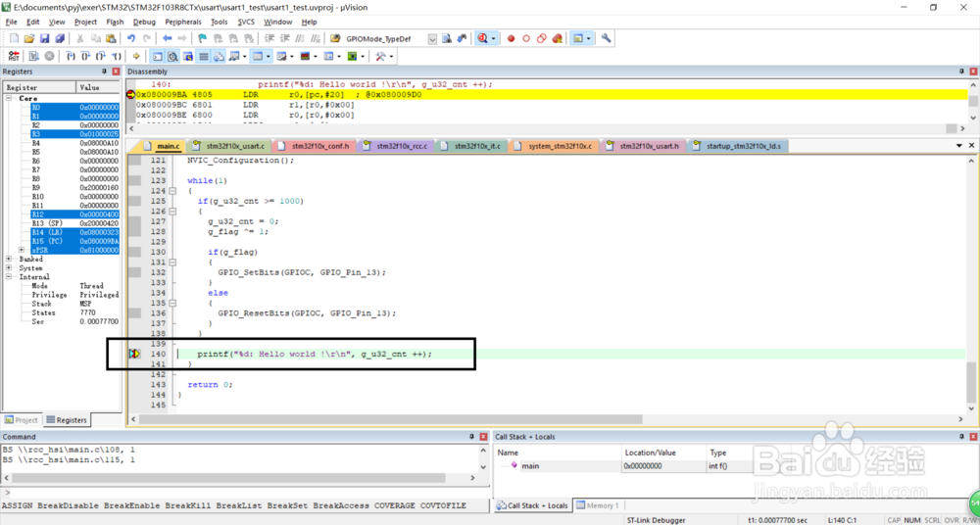The image size is (980, 525).
Task: Collapse the code fold at line 131
Action: point(172,262)
